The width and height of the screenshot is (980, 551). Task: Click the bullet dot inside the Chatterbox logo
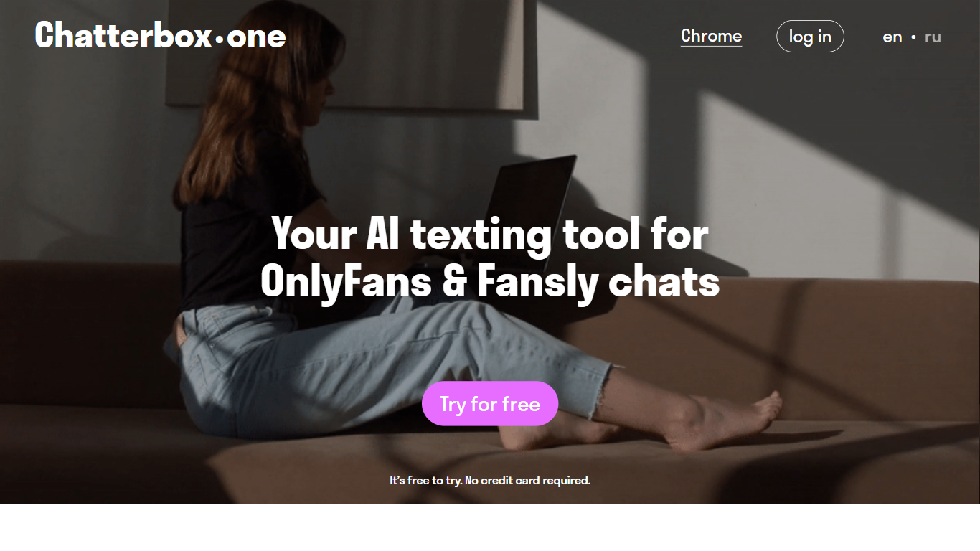click(220, 39)
